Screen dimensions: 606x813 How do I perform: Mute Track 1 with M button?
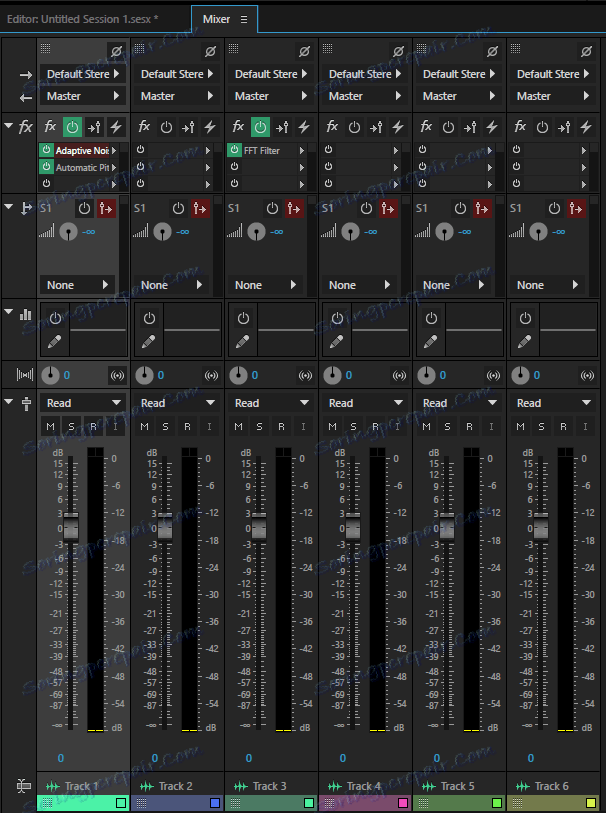coord(50,426)
